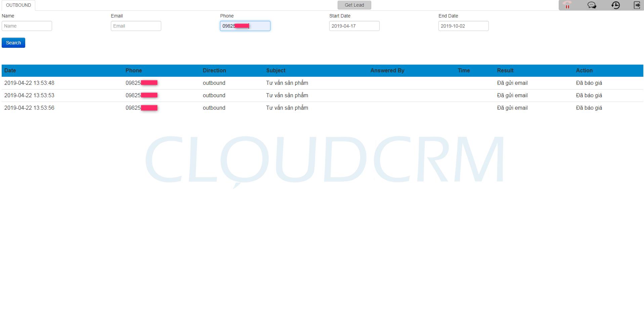644x325 pixels.
Task: Click phone number in the 13:53:48 row
Action: [x=141, y=83]
